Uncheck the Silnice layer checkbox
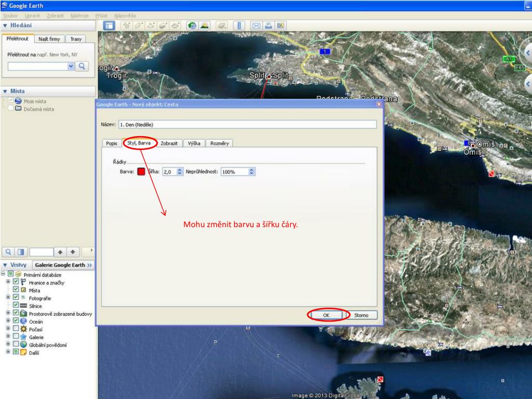Viewport: 532px width, 399px height. click(16, 305)
